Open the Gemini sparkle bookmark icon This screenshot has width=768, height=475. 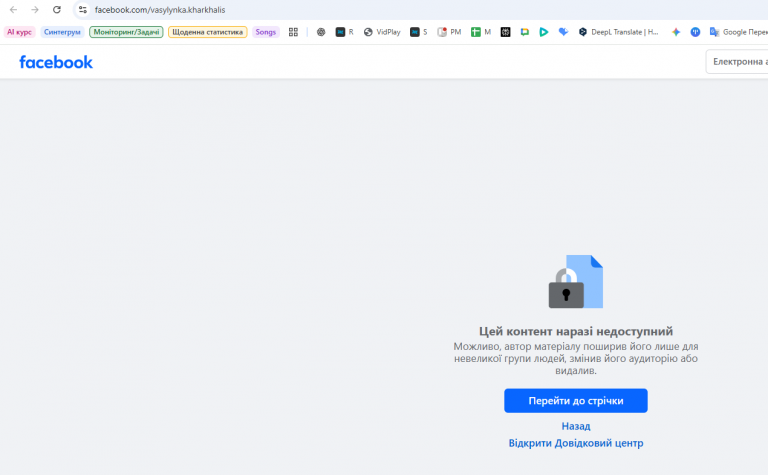click(676, 32)
